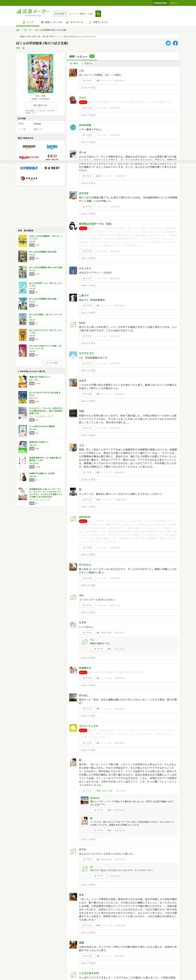Open サラサラココ's profile avatar
Image resolution: width=196 pixels, height=980 pixels.
73,355
